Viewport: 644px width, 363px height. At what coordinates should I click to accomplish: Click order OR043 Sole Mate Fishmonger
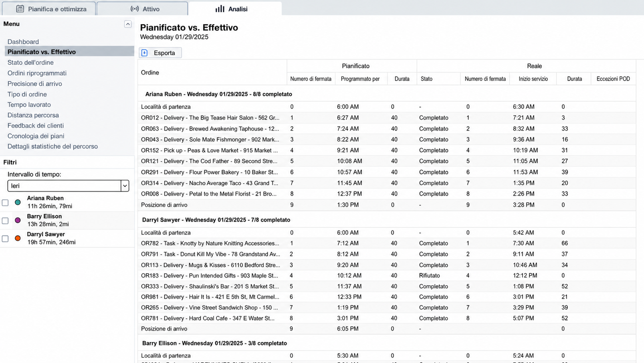[x=210, y=140]
